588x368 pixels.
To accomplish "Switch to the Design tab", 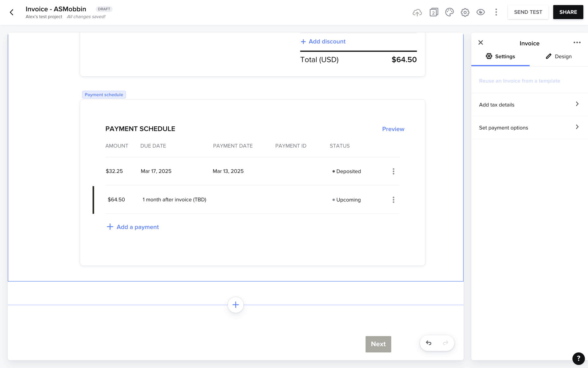I will pyautogui.click(x=559, y=56).
